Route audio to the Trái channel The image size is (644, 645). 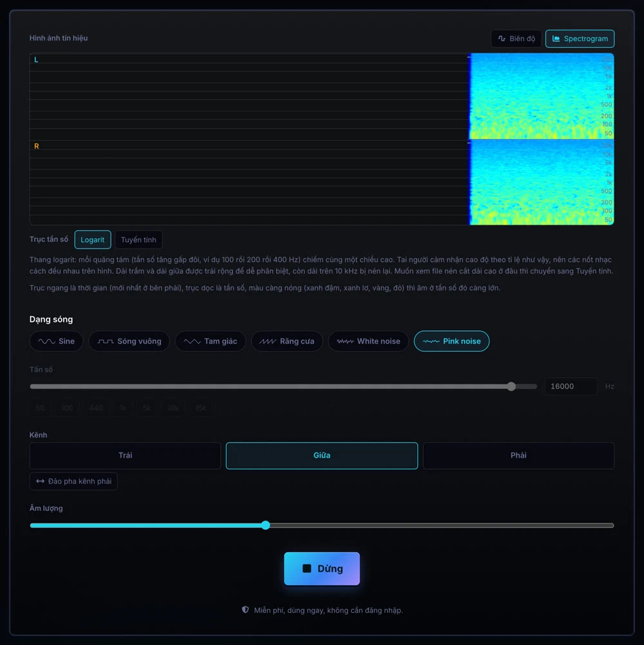[x=125, y=456]
